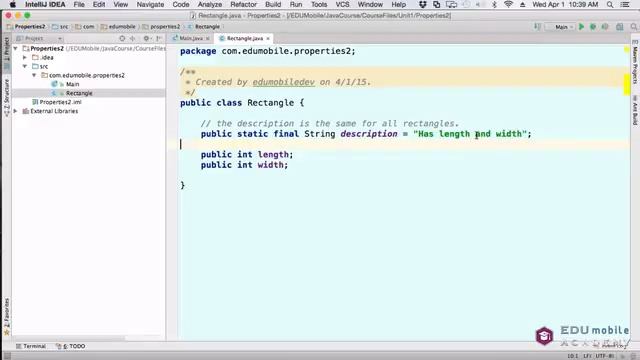Toggle tool window buttons icon in status bar corner
The height and width of the screenshot is (360, 640).
pos(6,356)
